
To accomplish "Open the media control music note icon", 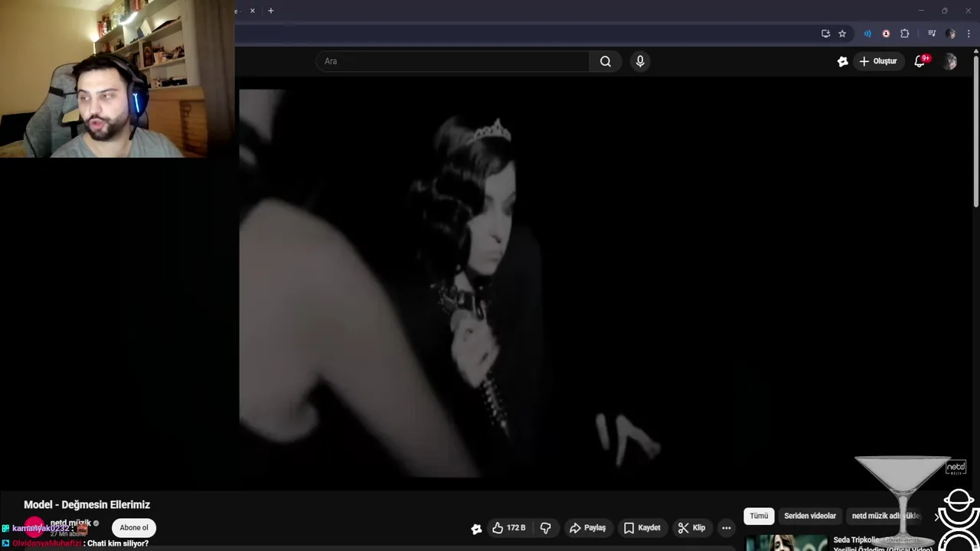I will tap(932, 34).
